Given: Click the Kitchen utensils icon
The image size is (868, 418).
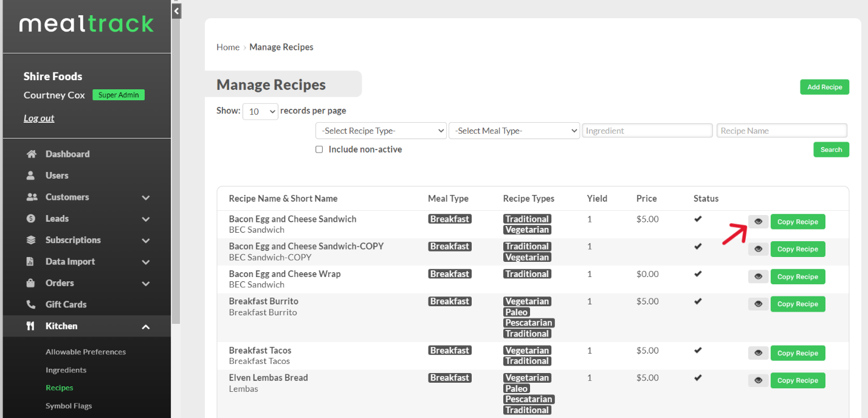Looking at the screenshot, I should (30, 326).
